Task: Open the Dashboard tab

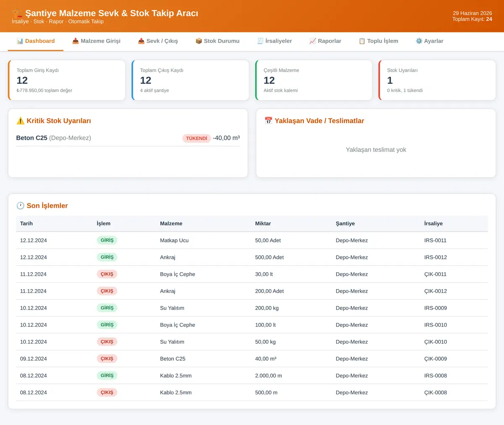Action: (x=36, y=41)
